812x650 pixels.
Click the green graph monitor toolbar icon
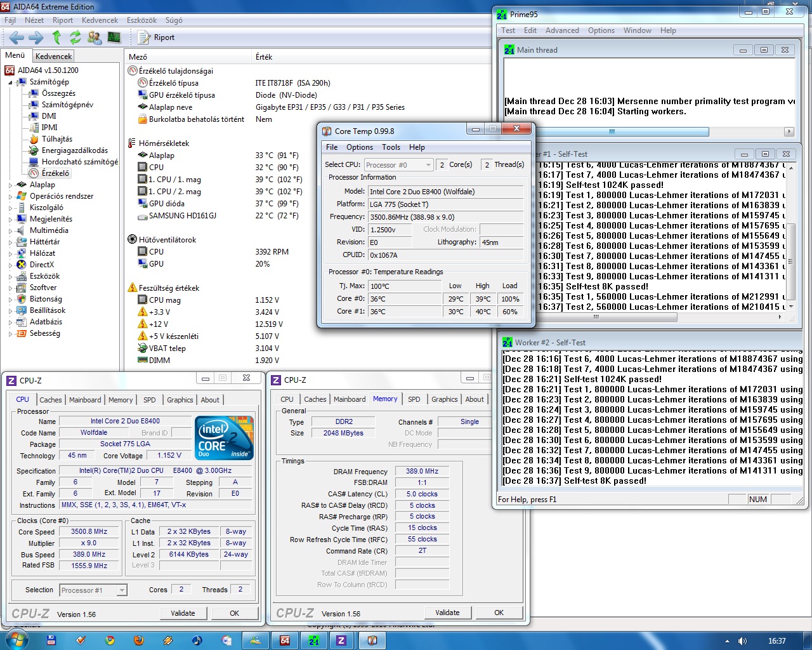[x=114, y=37]
